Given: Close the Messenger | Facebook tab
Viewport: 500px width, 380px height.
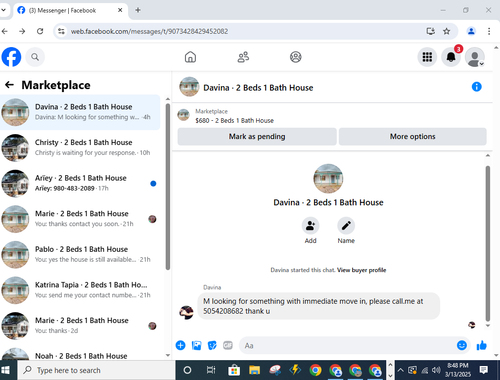Looking at the screenshot, I should (120, 10).
